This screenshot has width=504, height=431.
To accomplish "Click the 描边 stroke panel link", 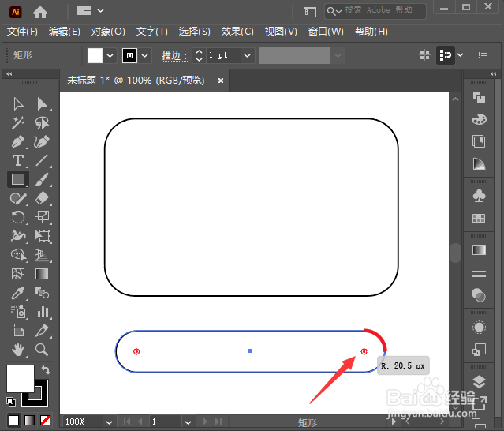I will coord(174,56).
